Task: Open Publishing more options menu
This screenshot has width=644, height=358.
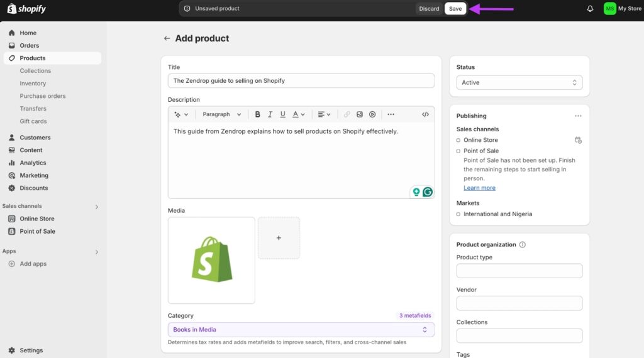Action: coord(578,116)
